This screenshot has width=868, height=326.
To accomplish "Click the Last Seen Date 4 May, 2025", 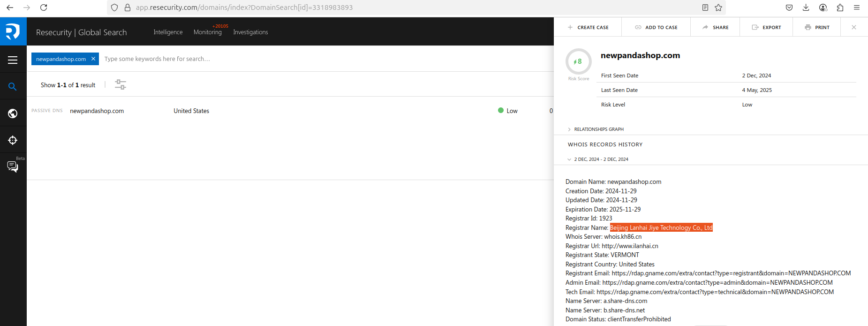I will (757, 90).
